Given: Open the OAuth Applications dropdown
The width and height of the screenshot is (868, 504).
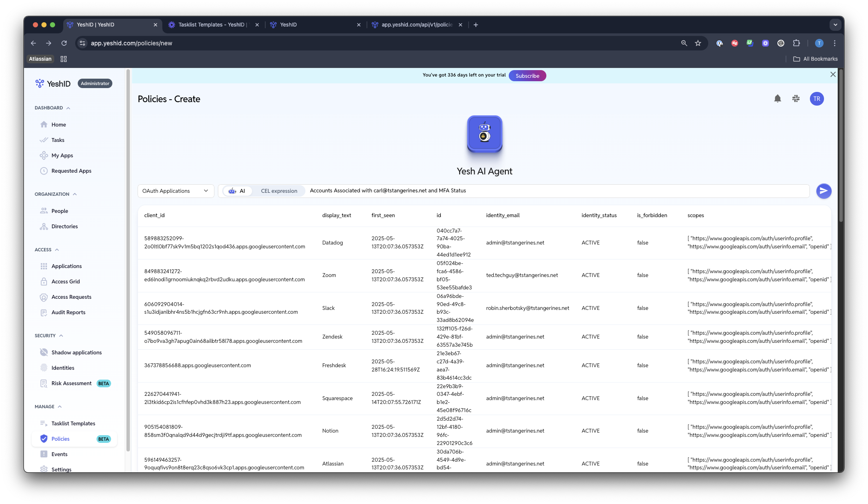Looking at the screenshot, I should [x=176, y=191].
